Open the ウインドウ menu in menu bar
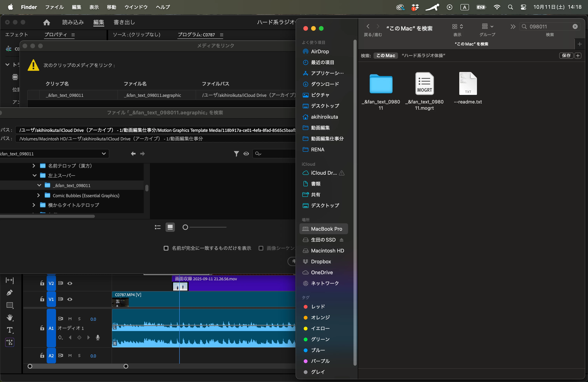This screenshot has height=382, width=588. pyautogui.click(x=136, y=7)
